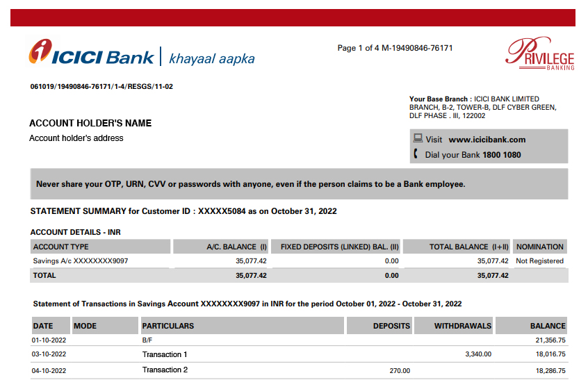Click the ICICI Bank logo
The image size is (588, 380).
pos(91,53)
